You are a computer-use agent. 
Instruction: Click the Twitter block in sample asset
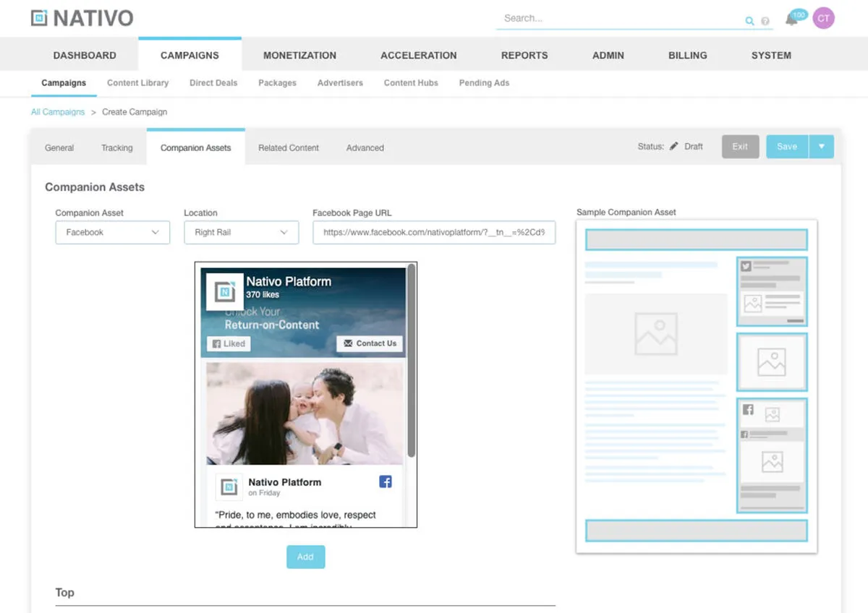click(772, 291)
